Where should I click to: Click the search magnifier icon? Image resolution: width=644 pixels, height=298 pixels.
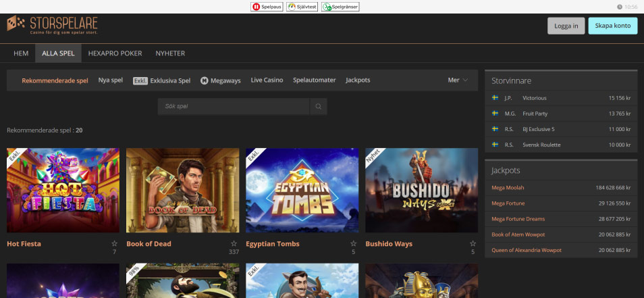click(x=319, y=107)
